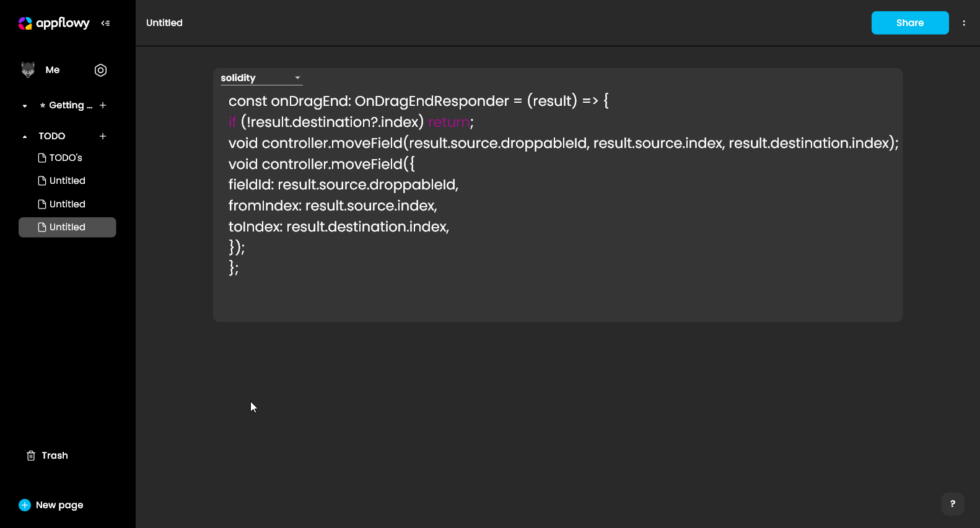This screenshot has height=528, width=980.
Task: Expand the Getting Started section
Action: point(24,105)
